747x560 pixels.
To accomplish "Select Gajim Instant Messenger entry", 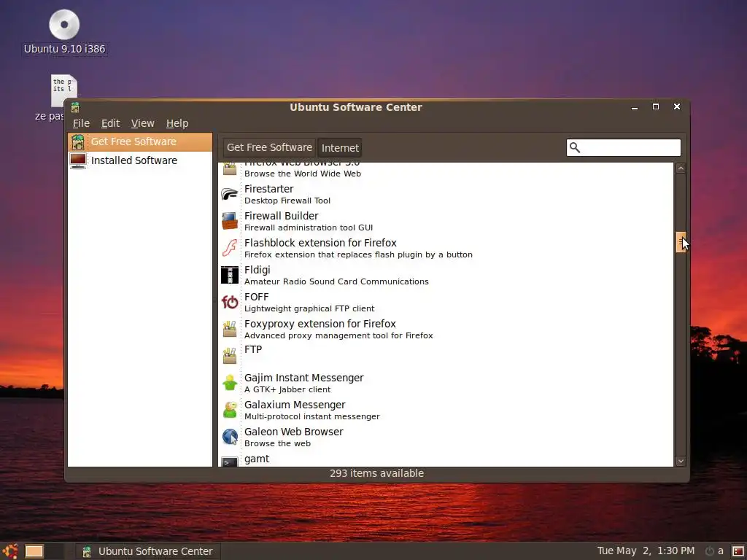I will tap(446, 383).
